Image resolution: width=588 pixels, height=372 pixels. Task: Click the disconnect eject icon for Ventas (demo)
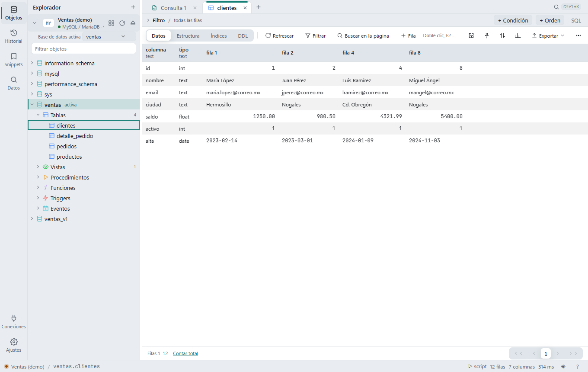pos(133,23)
